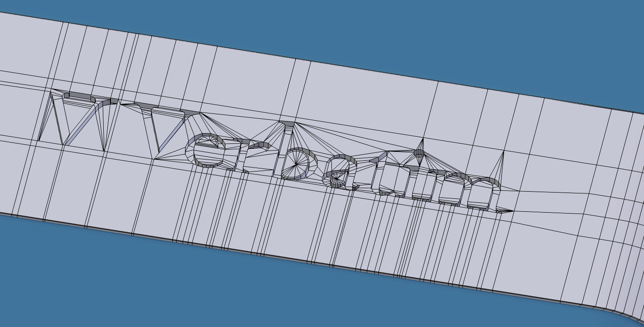Select the rounded corner fillet of the plate
The height and width of the screenshot is (327, 644).
624,313
